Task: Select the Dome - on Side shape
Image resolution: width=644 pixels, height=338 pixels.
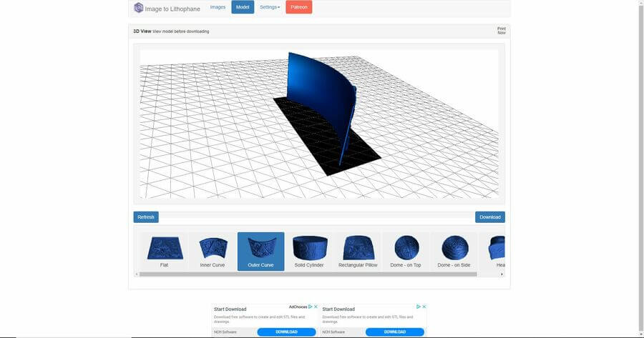Action: (x=454, y=250)
